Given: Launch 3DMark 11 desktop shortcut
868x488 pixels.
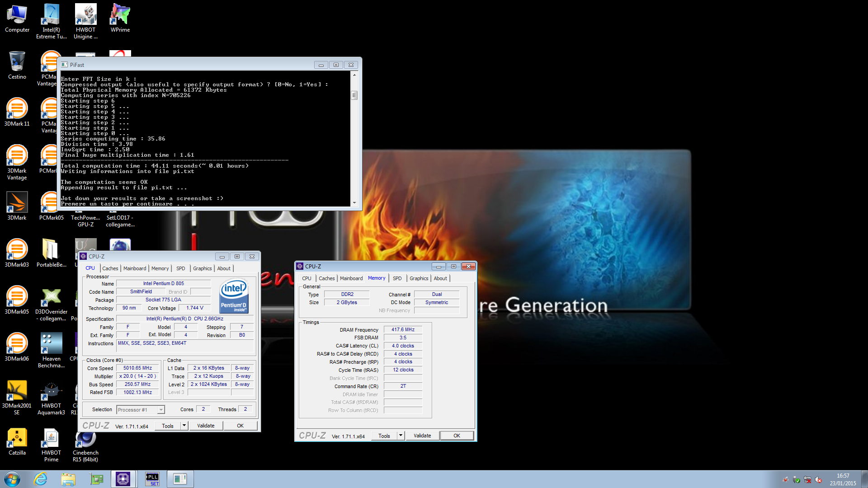Looking at the screenshot, I should [x=17, y=113].
